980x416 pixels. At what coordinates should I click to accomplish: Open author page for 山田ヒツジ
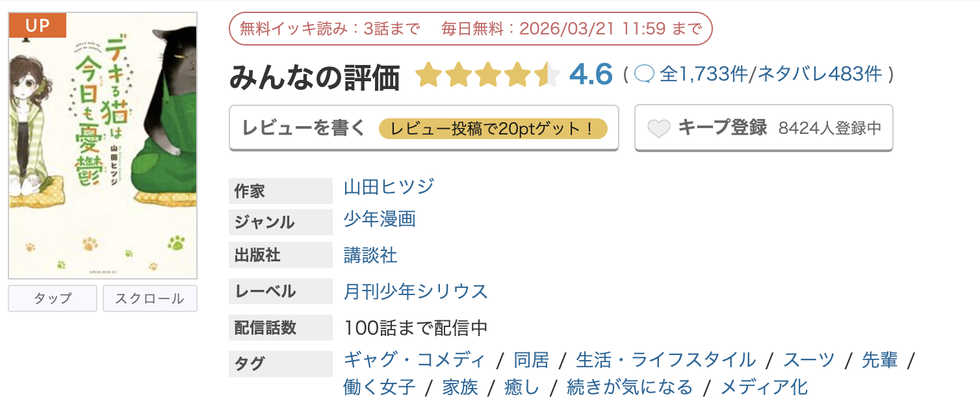[x=388, y=187]
